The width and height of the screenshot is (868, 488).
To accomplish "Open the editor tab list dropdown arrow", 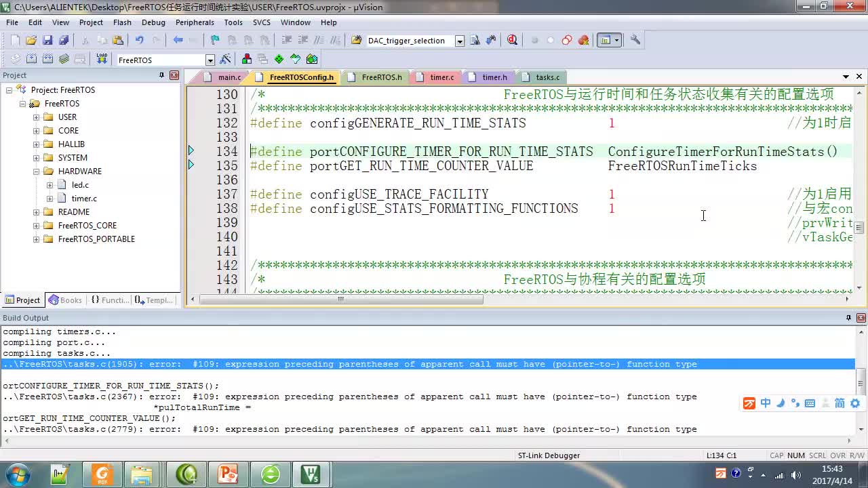I will [x=846, y=77].
